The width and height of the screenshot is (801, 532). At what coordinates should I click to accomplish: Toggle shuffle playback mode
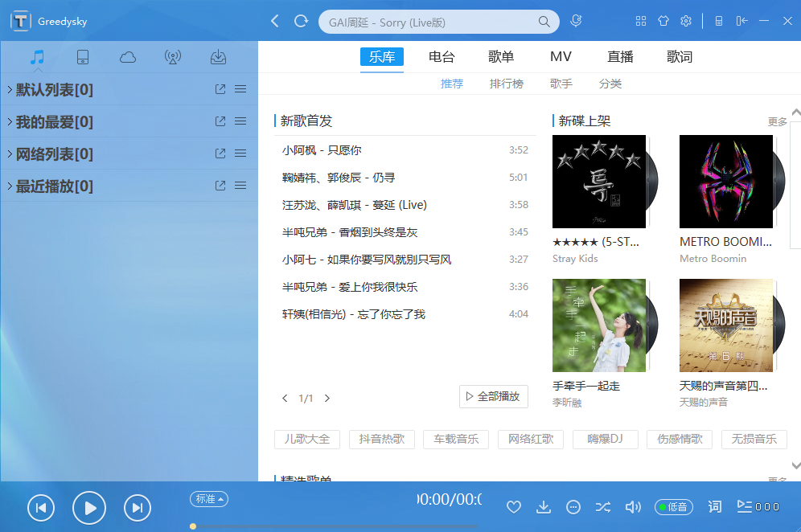(x=603, y=507)
